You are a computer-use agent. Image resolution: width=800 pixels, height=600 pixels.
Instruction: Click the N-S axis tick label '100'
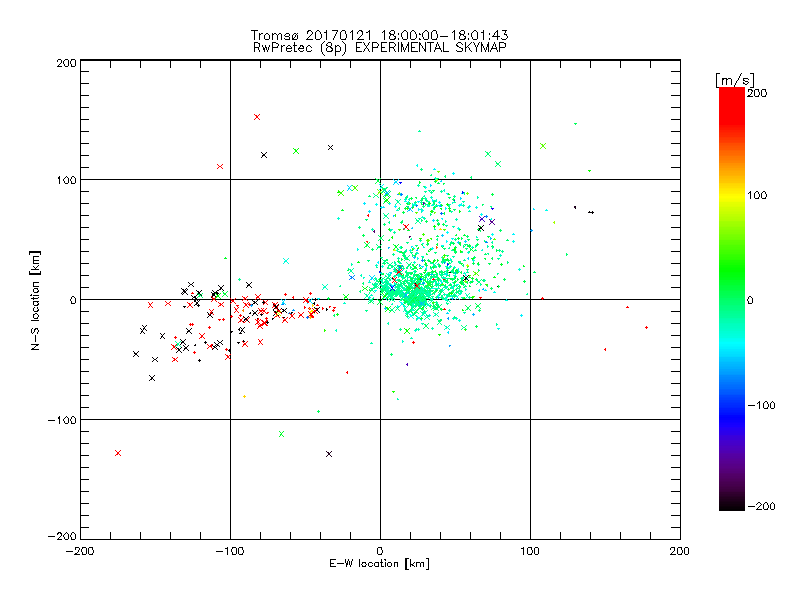click(66, 181)
